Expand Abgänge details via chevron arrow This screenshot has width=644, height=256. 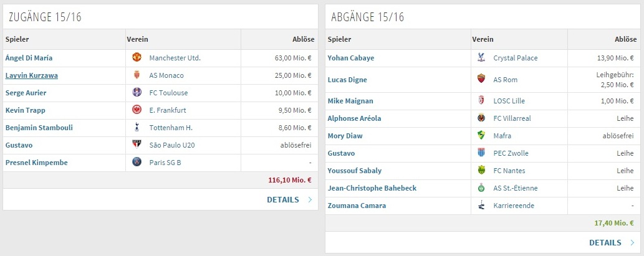click(632, 243)
